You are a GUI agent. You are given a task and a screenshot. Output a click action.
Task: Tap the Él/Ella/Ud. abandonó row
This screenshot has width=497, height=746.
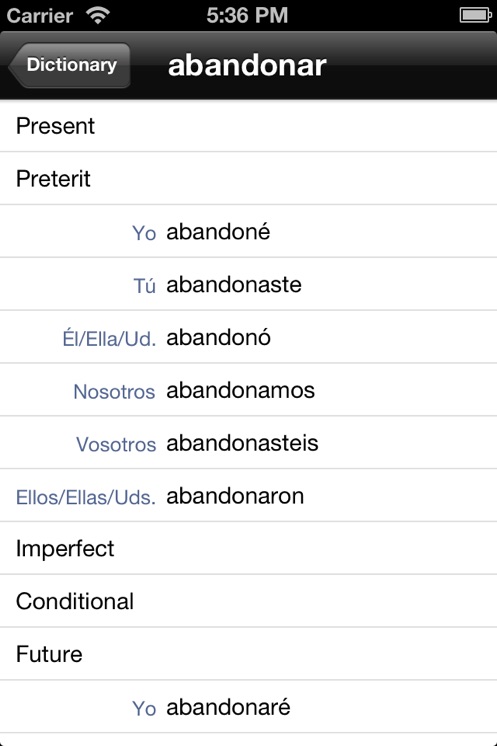click(248, 337)
